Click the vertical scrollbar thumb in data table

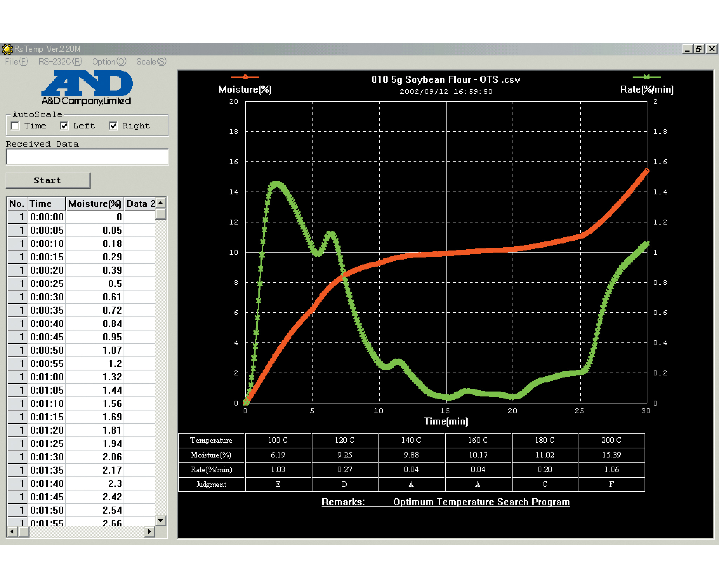pyautogui.click(x=160, y=214)
